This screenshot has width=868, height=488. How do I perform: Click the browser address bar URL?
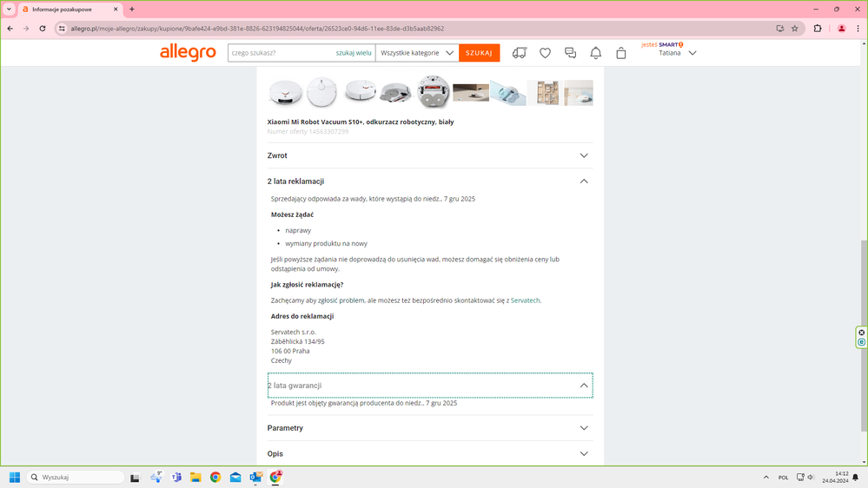257,28
